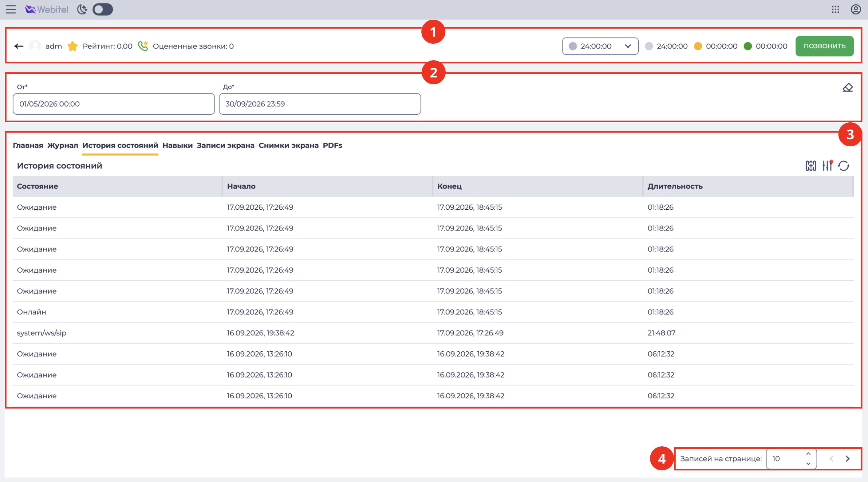This screenshot has height=482, width=868.
Task: Click the Онлайн state row
Action: click(433, 312)
